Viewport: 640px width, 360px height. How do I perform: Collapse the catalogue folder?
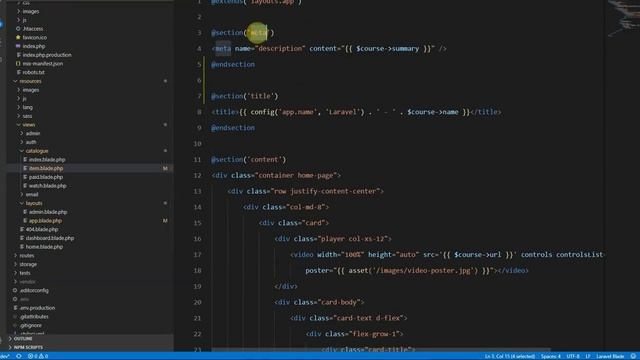coord(37,151)
